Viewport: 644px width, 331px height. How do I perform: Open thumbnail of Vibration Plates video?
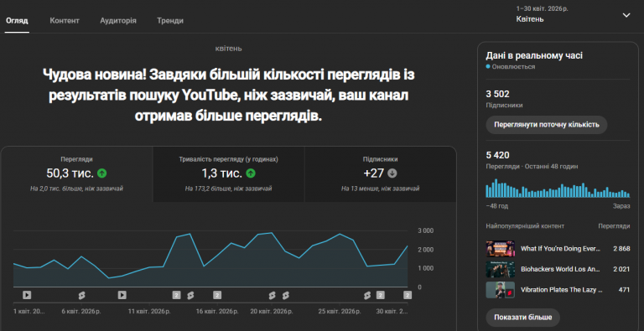click(x=501, y=290)
